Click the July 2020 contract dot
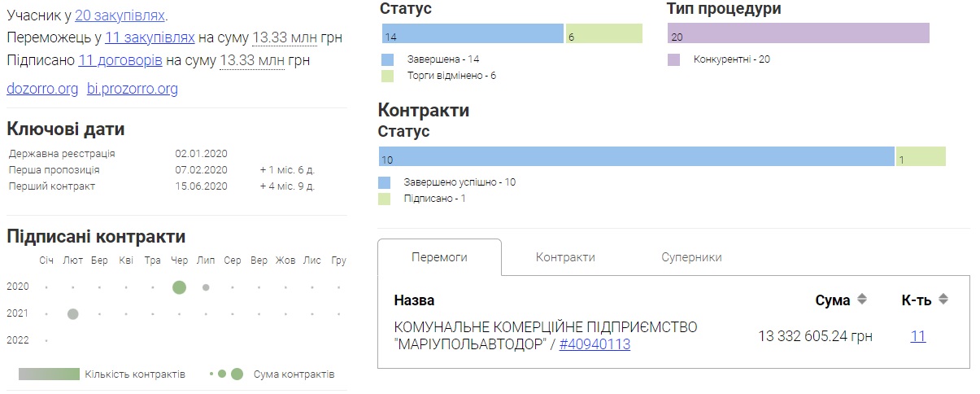Viewport: 980px width, 394px height. [x=206, y=287]
